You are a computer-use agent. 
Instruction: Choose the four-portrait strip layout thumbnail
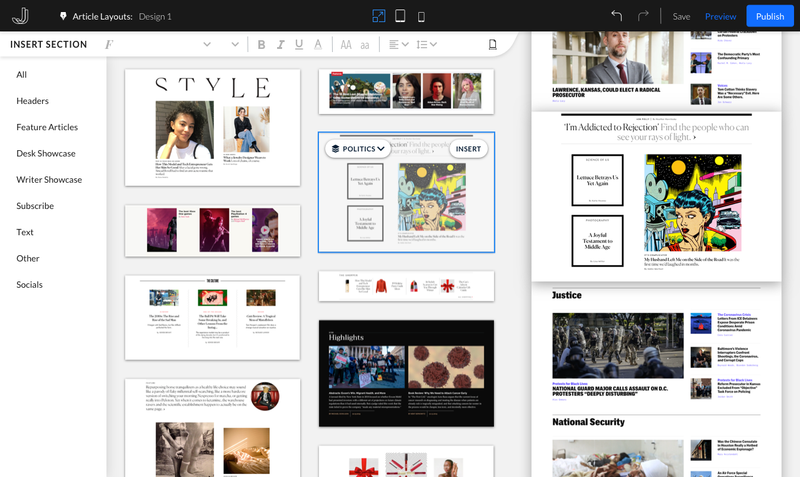pyautogui.click(x=406, y=91)
